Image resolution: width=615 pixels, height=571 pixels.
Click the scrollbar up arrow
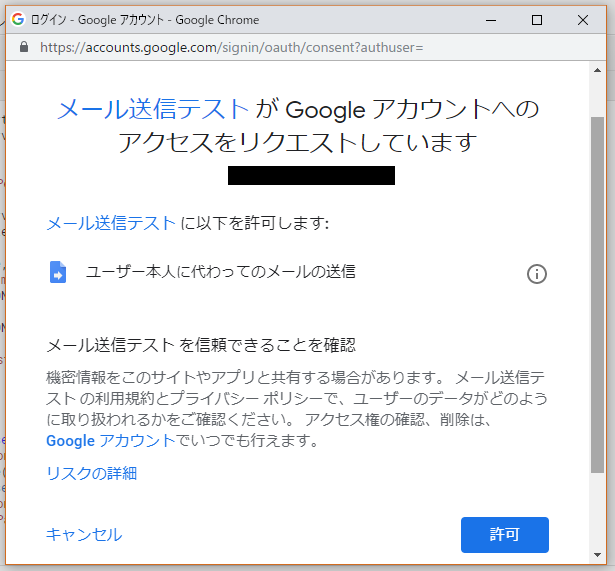[x=597, y=71]
